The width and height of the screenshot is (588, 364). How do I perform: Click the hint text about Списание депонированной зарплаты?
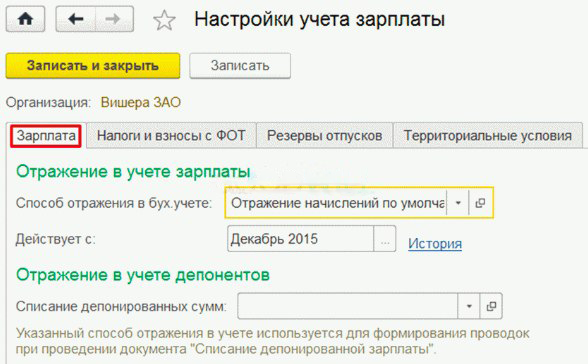pyautogui.click(x=273, y=341)
